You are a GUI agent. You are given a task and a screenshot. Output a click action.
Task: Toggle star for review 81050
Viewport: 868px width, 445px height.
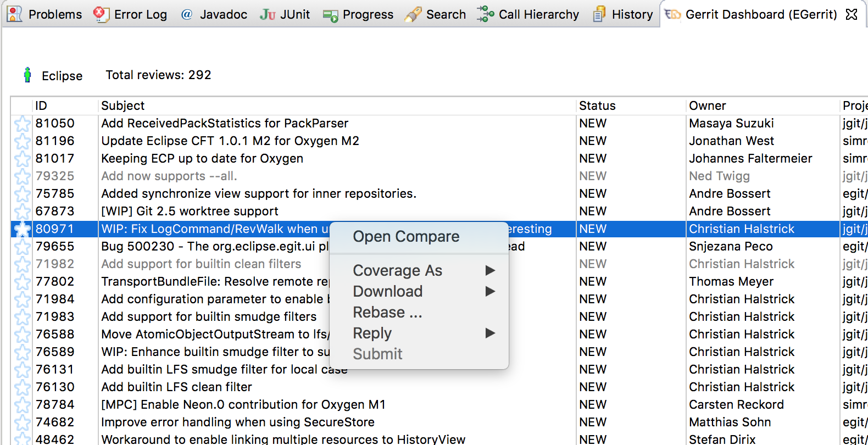pos(23,124)
